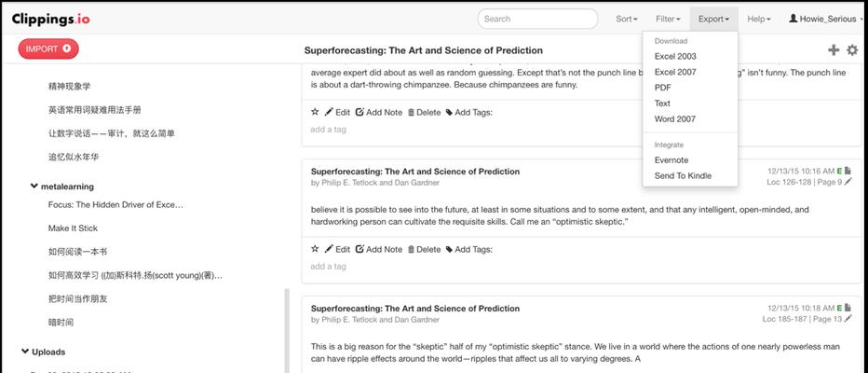Click the Search input field
868x373 pixels.
click(537, 19)
